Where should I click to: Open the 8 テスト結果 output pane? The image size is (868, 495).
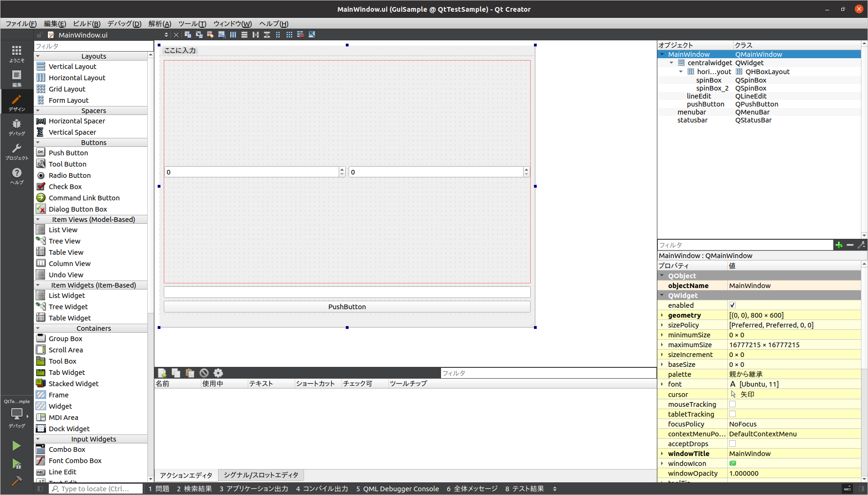[525, 489]
